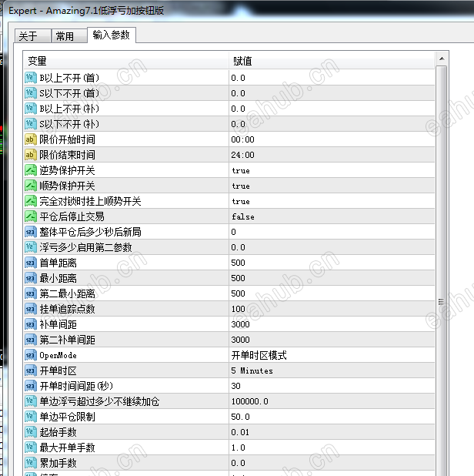Click the string icon for 限价结束时间
The width and height of the screenshot is (474, 476).
tap(30, 155)
